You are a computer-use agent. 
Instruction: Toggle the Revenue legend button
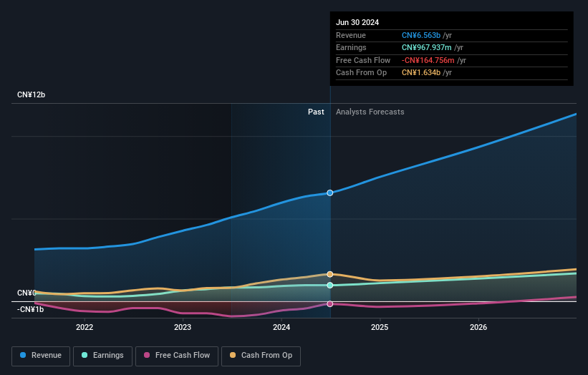(41, 356)
